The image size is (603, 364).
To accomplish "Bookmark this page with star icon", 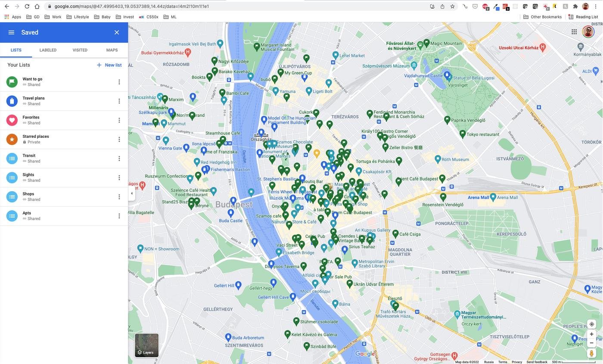I will [x=452, y=6].
